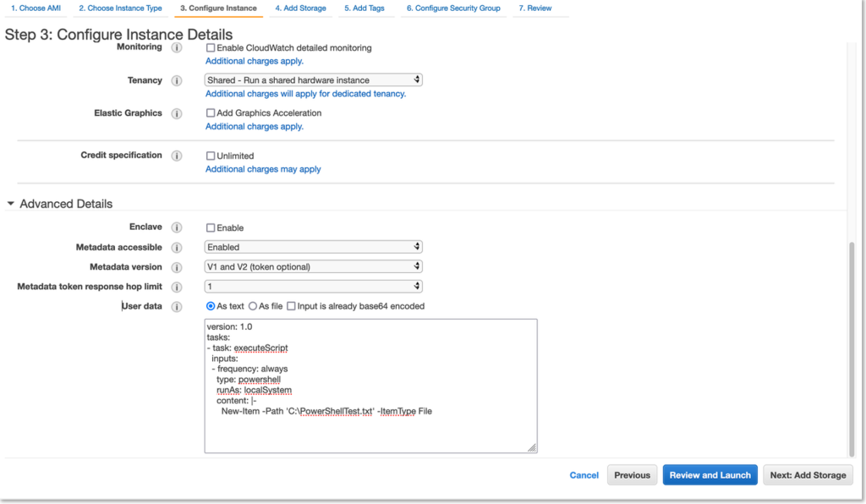Click the Monitoring info icon
The width and height of the screenshot is (866, 504).
point(177,48)
